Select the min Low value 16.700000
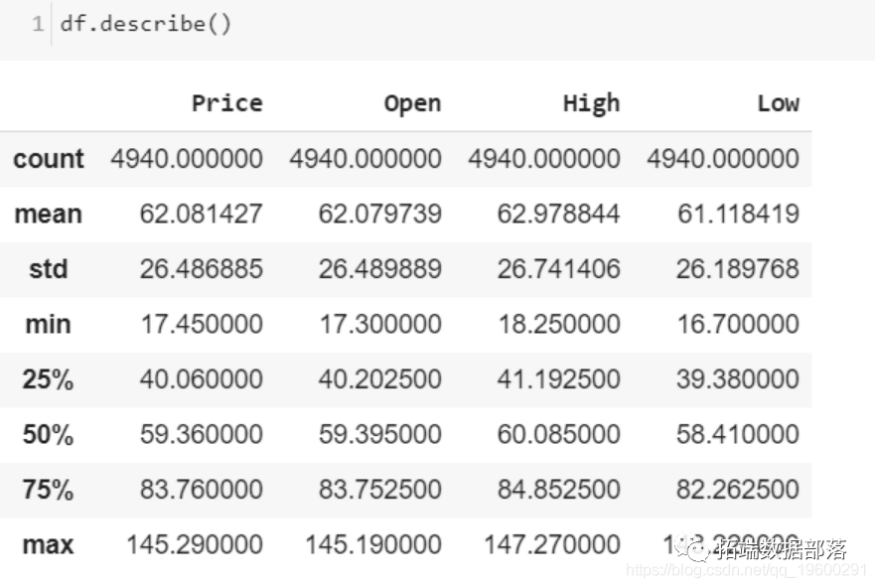 [x=738, y=324]
